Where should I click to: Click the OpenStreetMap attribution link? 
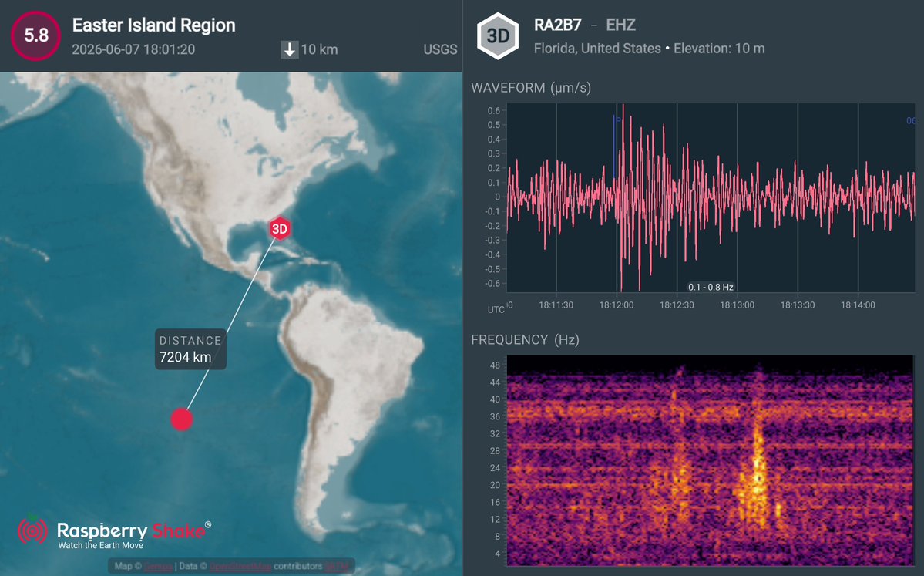coord(240,566)
